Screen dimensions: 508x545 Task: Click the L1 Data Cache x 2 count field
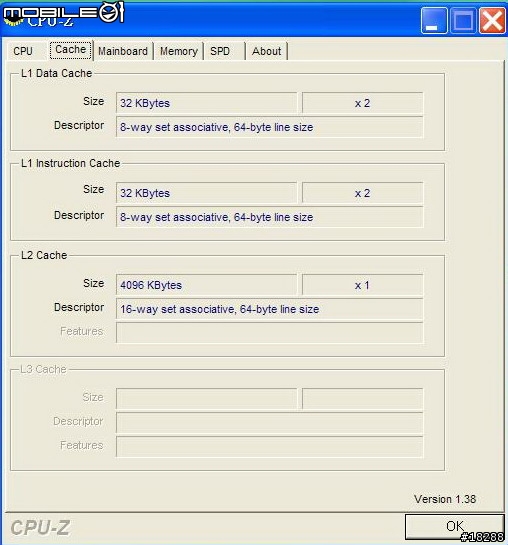[362, 103]
